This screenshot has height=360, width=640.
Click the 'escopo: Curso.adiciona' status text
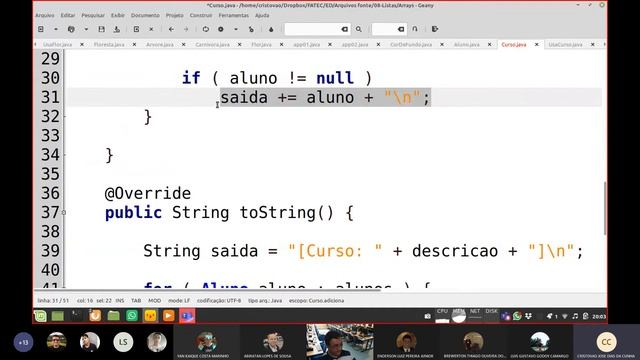pyautogui.click(x=316, y=301)
